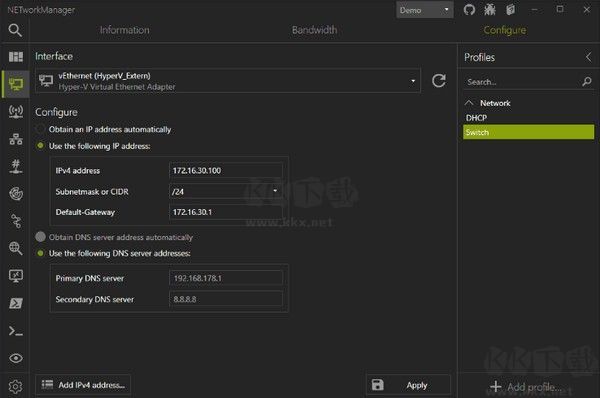Click the bug report icon

pos(490,10)
